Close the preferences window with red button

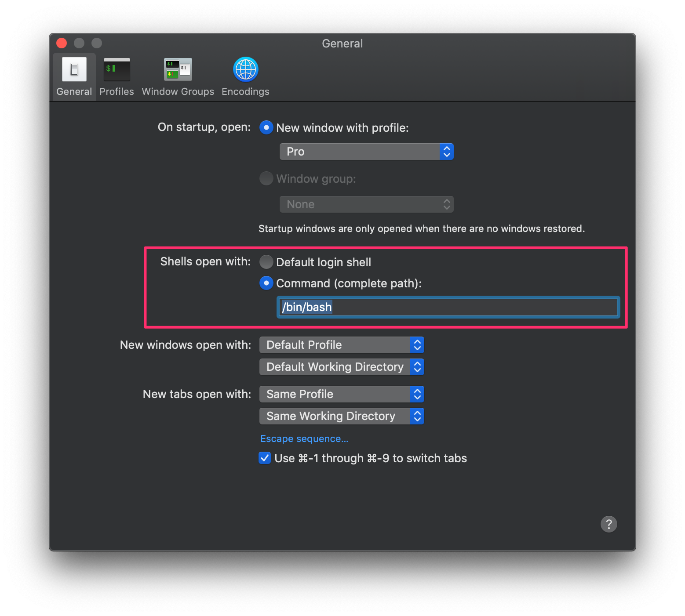(x=62, y=43)
